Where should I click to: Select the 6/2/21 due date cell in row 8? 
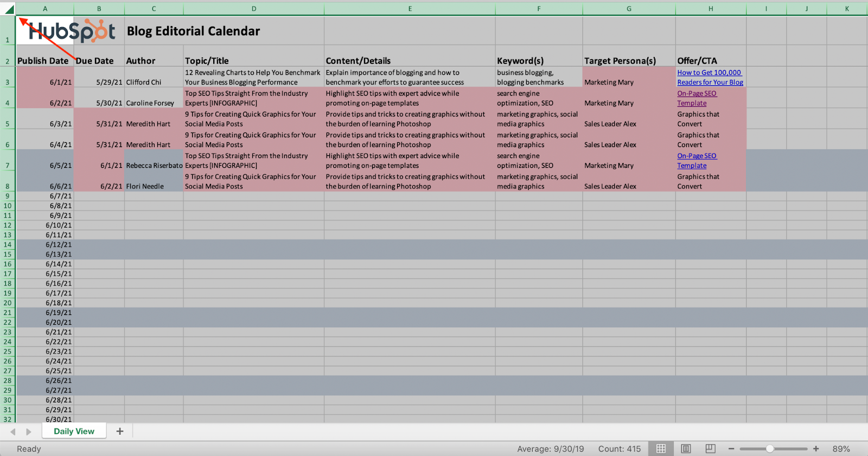99,181
